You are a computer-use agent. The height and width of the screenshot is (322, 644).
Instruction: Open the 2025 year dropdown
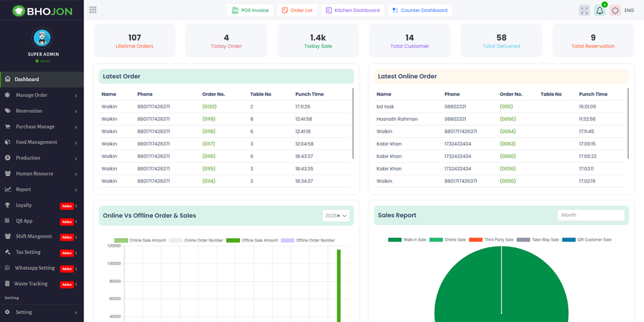(336, 215)
